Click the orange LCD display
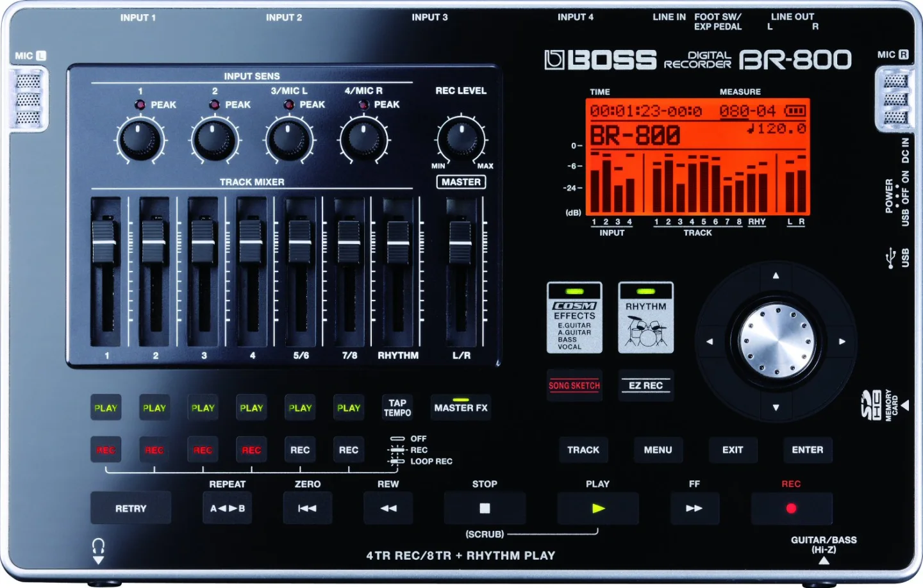The width and height of the screenshot is (923, 588). pos(697,157)
